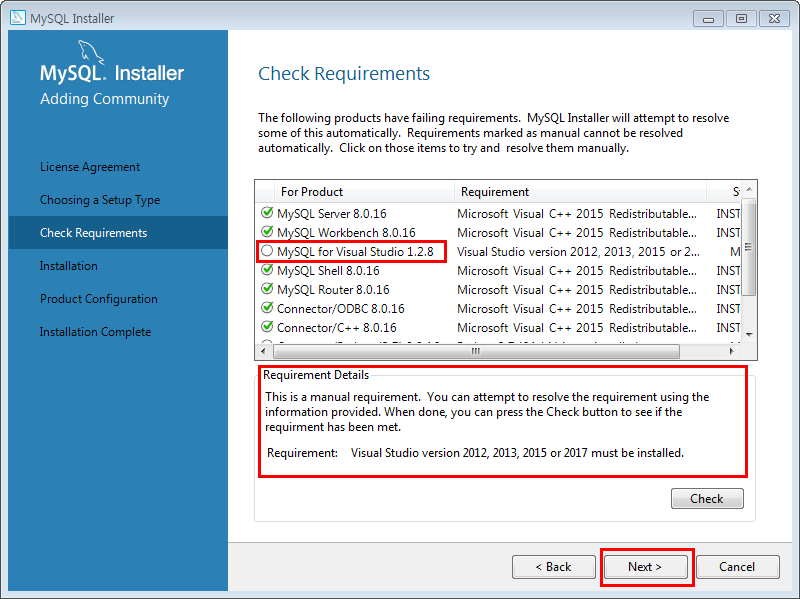Select MySQL Workbench 8.0.16 row
Image resolution: width=800 pixels, height=599 pixels.
click(x=498, y=233)
